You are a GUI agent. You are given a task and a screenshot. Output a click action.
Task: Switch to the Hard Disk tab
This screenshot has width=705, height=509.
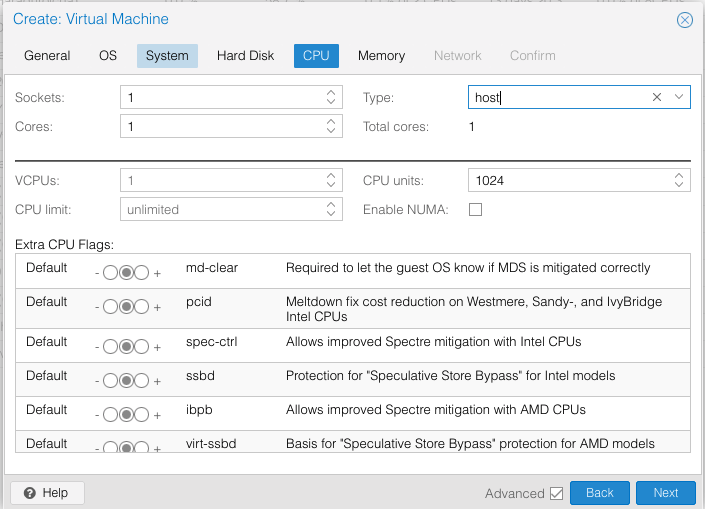coord(245,56)
